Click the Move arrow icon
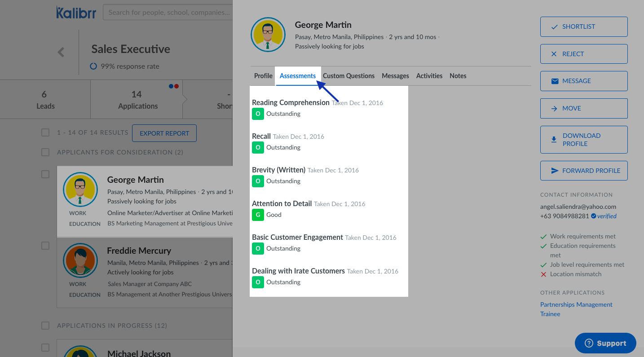 coord(554,108)
